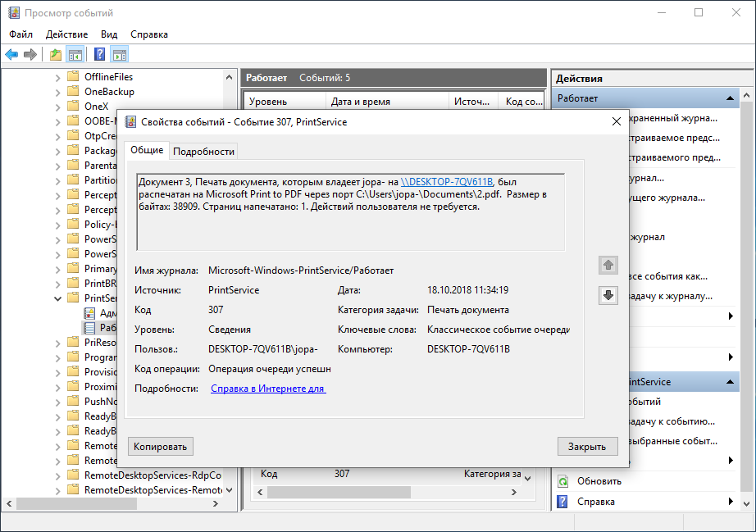The height and width of the screenshot is (532, 756).
Task: Click the actions pane scrollbar up arrow
Action: pos(746,95)
